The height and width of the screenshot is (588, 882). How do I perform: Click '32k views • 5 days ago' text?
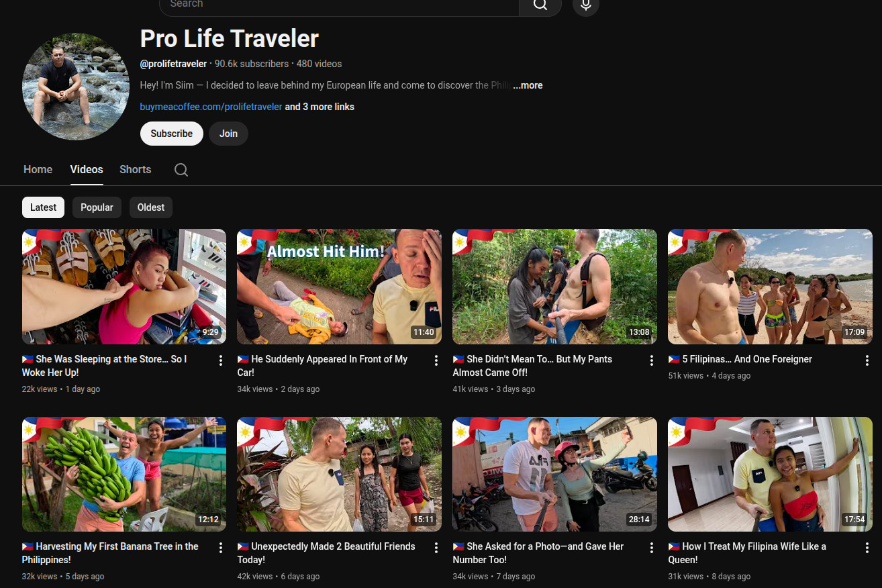[63, 577]
